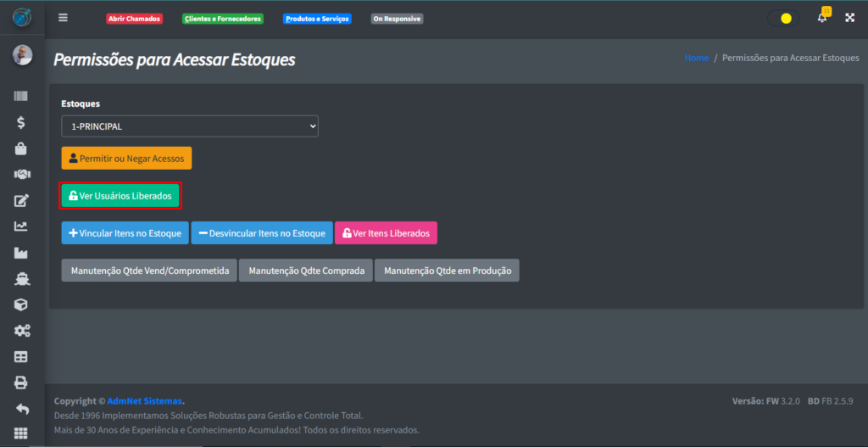The image size is (868, 447).
Task: Click the gears settings icon in the sidebar
Action: pos(21,331)
